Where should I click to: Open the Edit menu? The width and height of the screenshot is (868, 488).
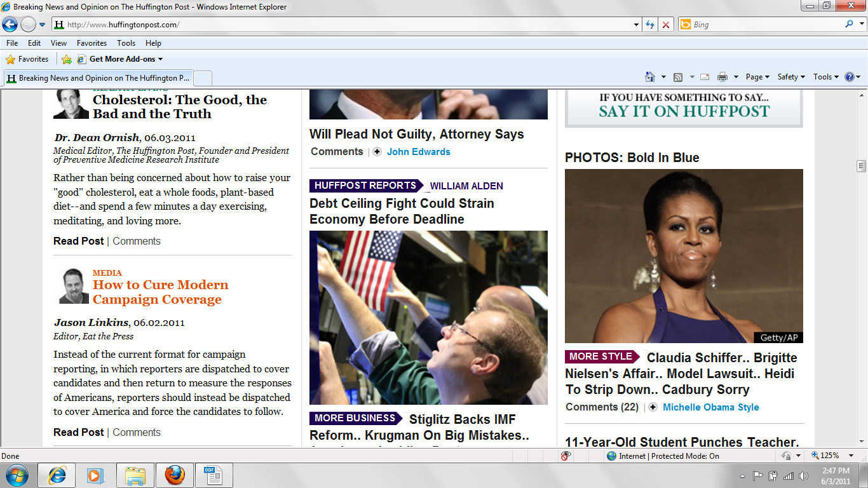34,43
